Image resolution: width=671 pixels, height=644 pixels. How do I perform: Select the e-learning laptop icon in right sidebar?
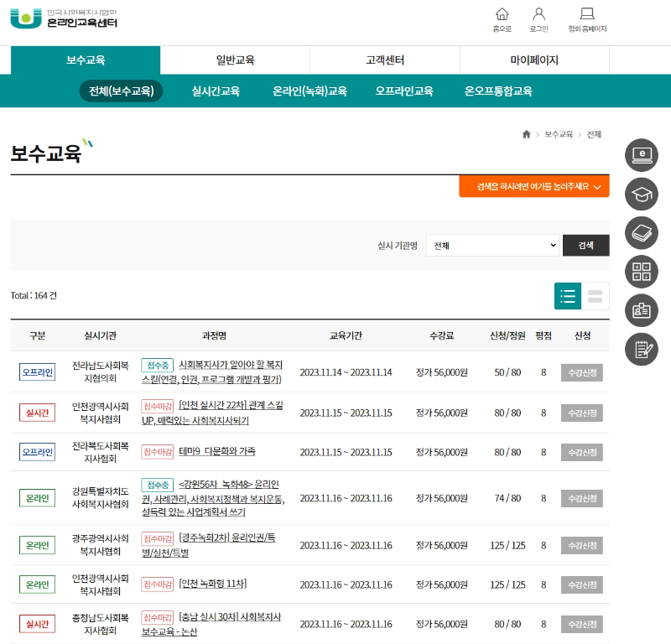tap(642, 155)
